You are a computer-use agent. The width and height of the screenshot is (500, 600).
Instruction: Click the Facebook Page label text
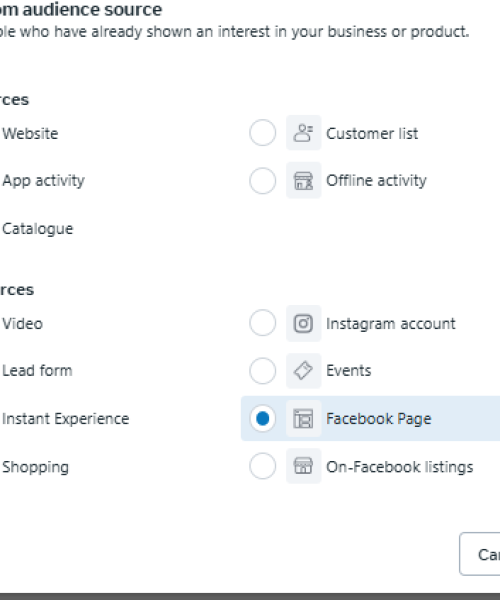(379, 419)
